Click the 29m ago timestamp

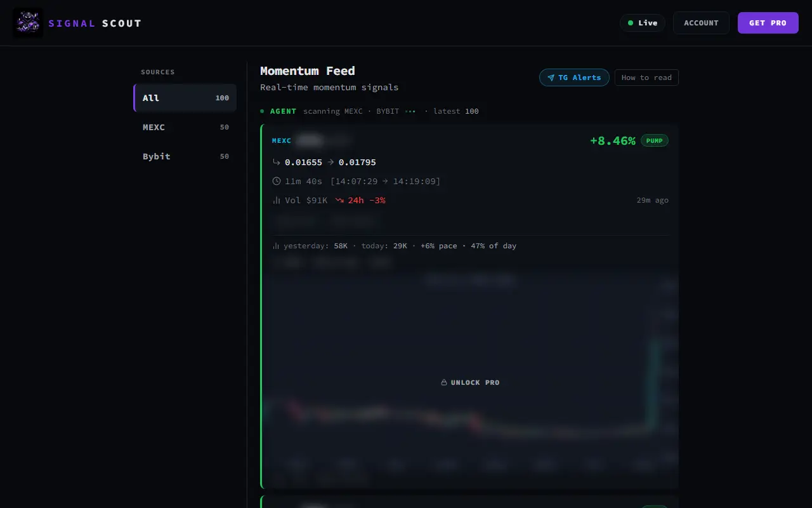pyautogui.click(x=652, y=200)
